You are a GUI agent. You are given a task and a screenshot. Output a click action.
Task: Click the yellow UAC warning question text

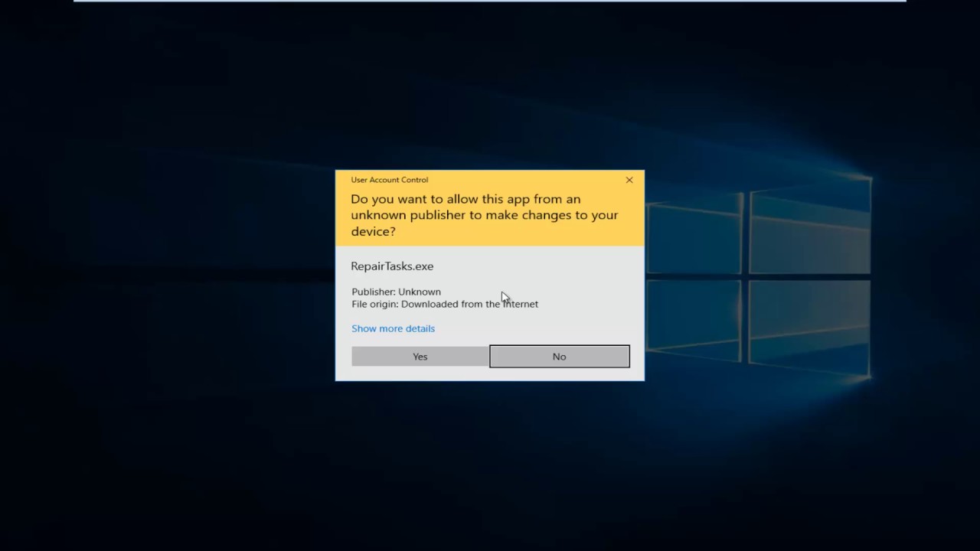pos(485,215)
